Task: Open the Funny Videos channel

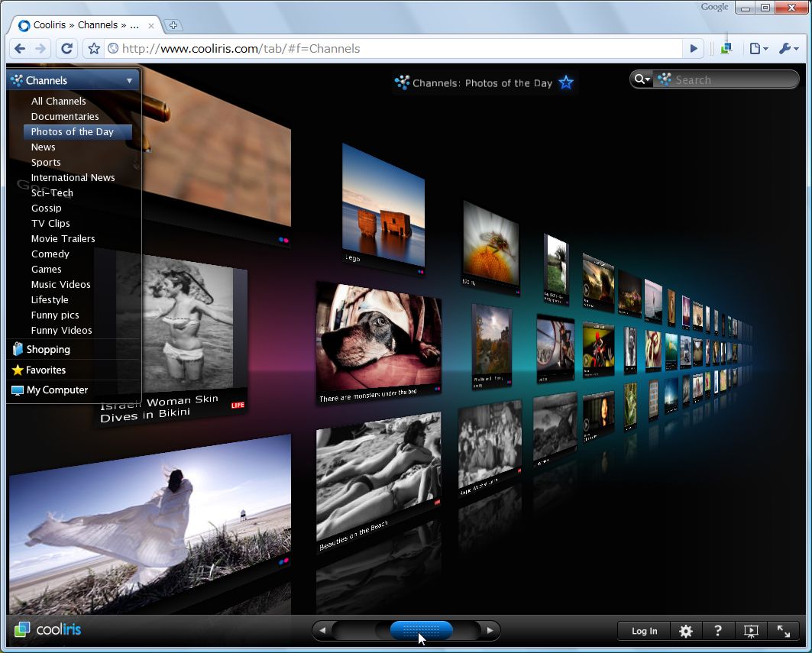Action: pos(61,331)
